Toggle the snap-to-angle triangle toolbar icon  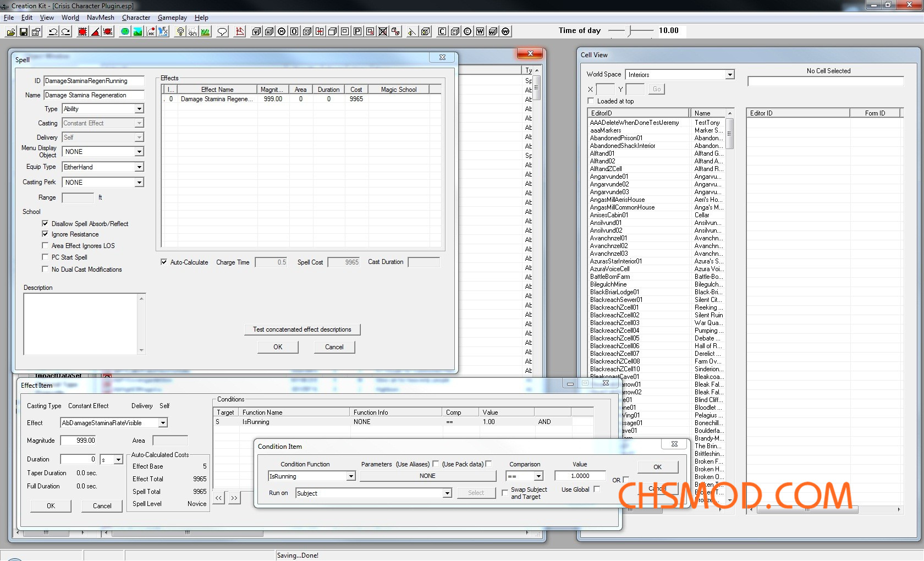pyautogui.click(x=95, y=31)
